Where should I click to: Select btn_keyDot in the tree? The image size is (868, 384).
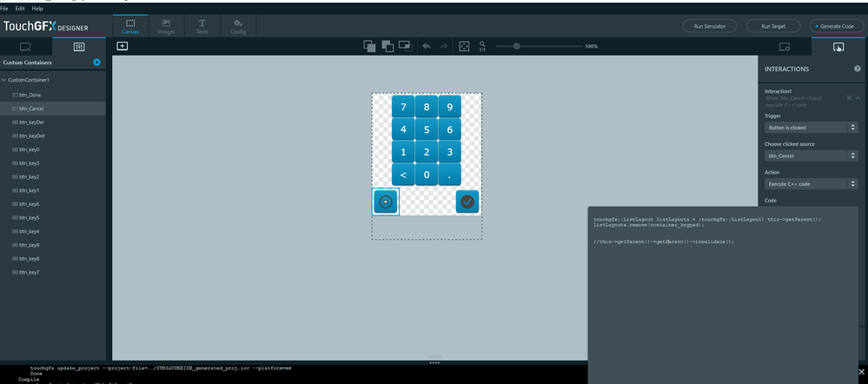53,136
